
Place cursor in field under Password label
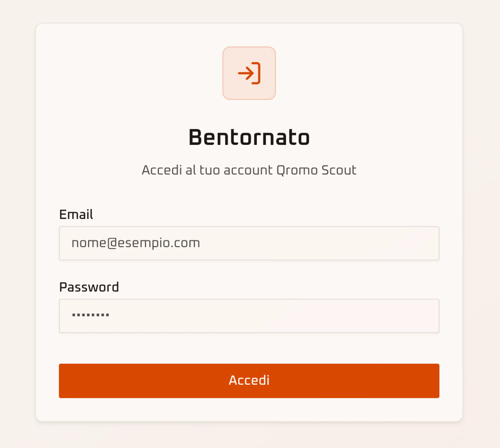[x=249, y=316]
